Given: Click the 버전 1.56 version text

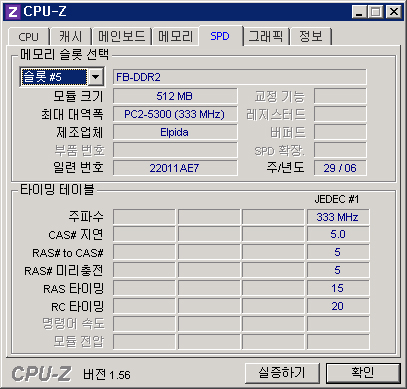Looking at the screenshot, I should [107, 375].
